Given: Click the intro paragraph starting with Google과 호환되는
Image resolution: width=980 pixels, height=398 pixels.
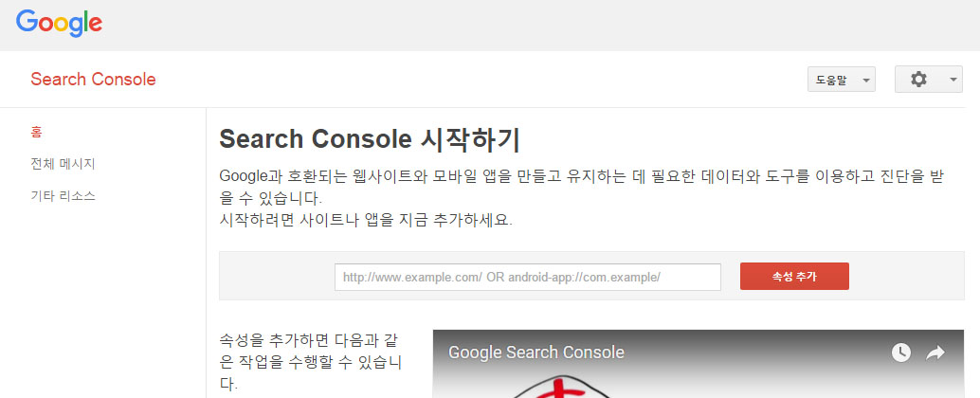Looking at the screenshot, I should click(580, 177).
